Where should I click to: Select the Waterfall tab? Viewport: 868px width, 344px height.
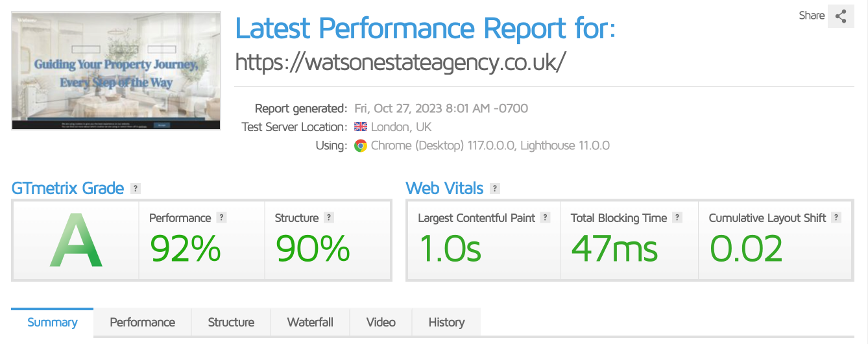point(310,323)
